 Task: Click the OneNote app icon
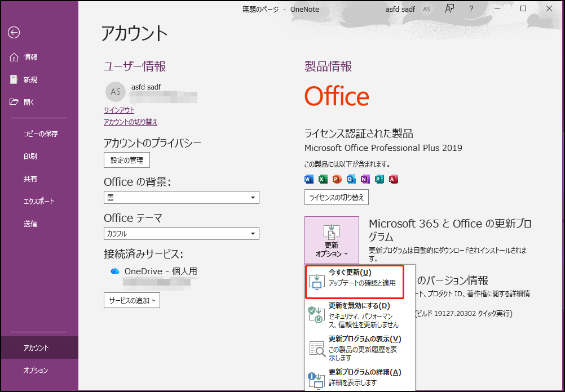[365, 179]
